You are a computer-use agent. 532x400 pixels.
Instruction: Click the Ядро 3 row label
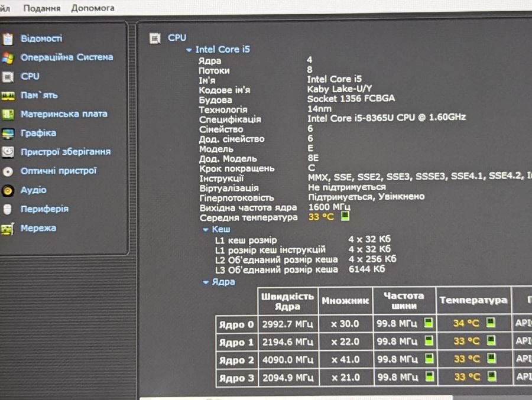pyautogui.click(x=236, y=378)
